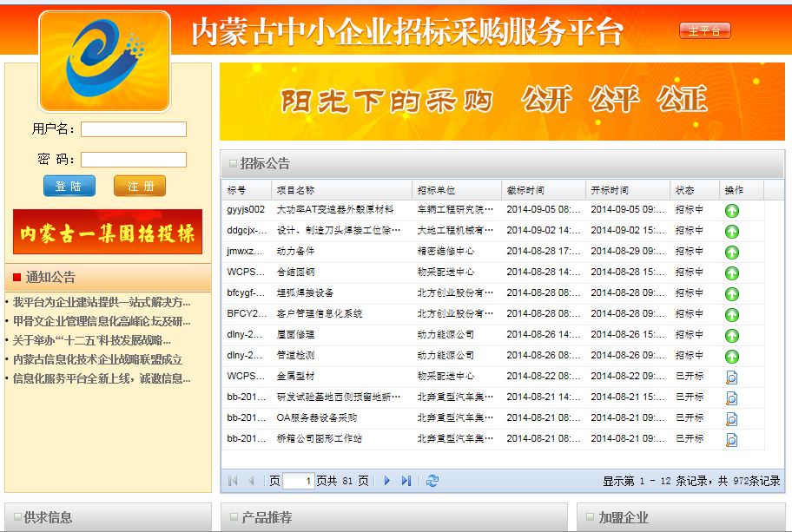Viewport: 792px width, 532px height.
Task: Click into the 用户名 input field
Action: [134, 129]
